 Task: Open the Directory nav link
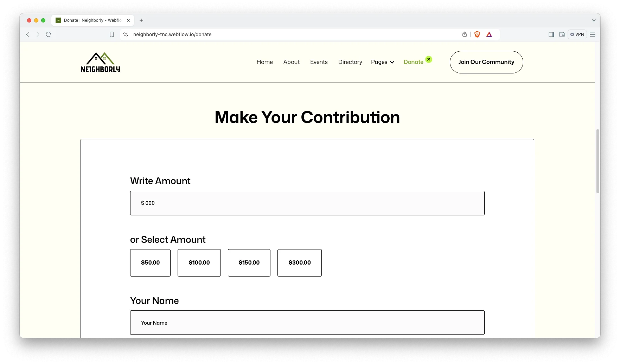pyautogui.click(x=350, y=62)
